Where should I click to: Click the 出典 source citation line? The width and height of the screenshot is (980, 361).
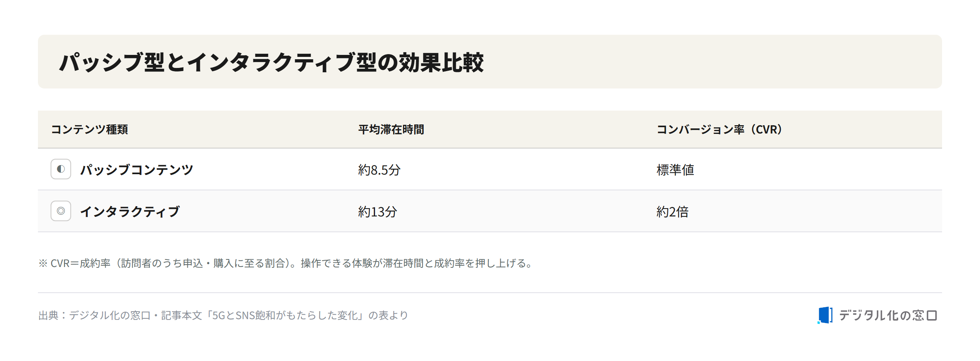coord(223,315)
